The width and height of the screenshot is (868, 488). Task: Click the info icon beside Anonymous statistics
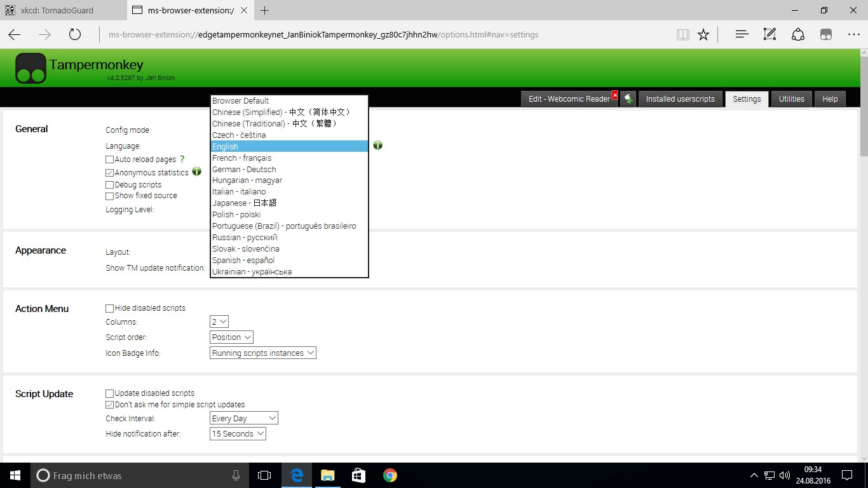197,172
